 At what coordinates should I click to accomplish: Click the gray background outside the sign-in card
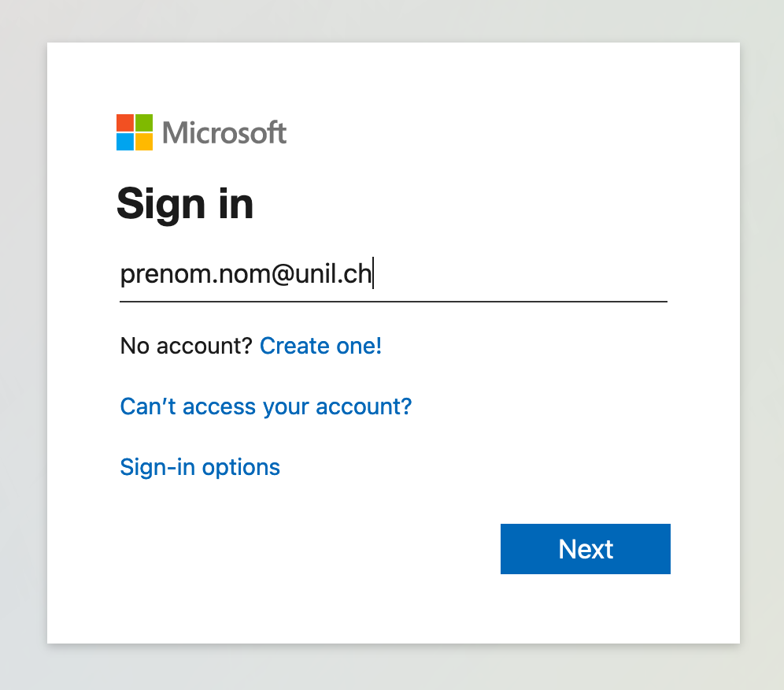coord(24,354)
